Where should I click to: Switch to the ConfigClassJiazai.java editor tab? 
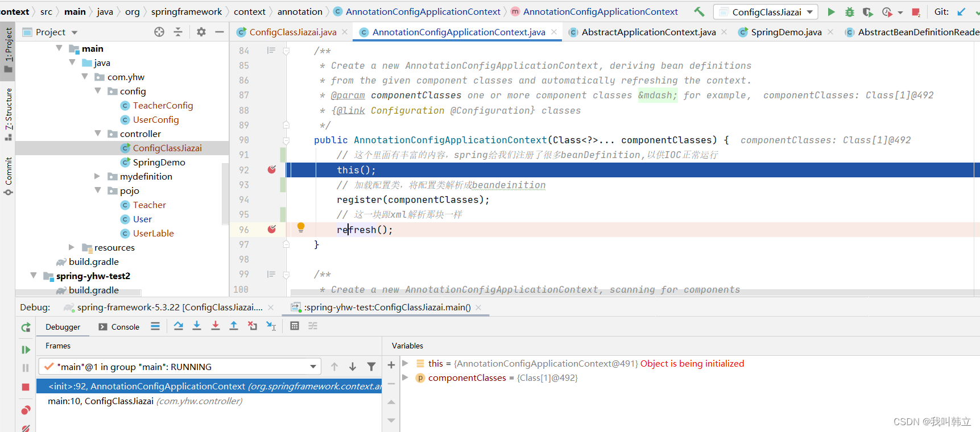292,32
